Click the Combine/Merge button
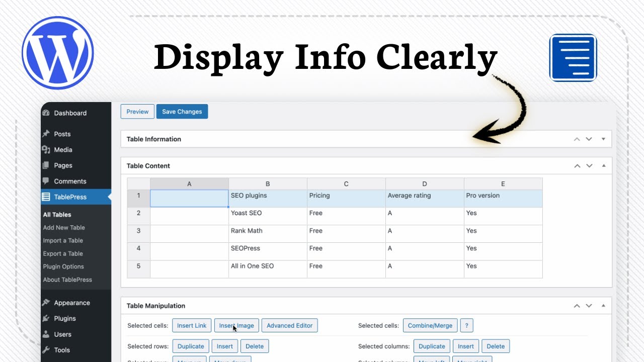Screen dimensions: 644x362 (430, 326)
